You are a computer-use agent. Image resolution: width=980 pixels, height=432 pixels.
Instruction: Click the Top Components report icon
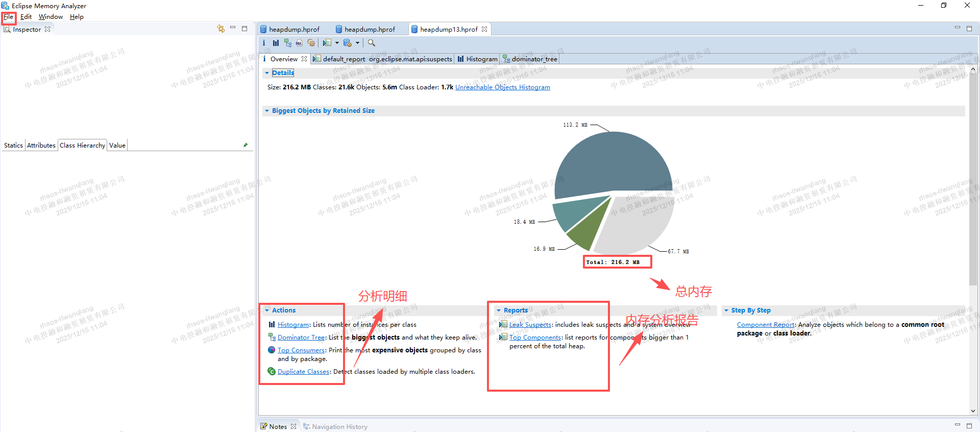tap(503, 337)
